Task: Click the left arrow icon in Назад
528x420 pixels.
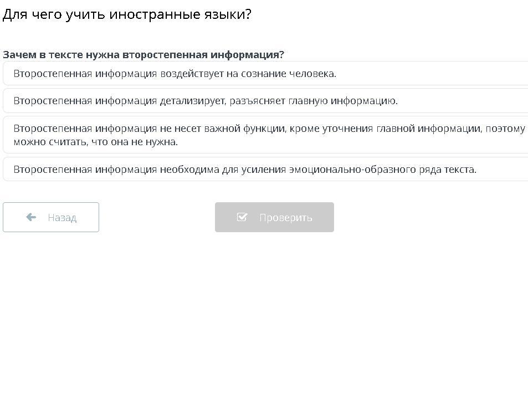Action: (31, 217)
